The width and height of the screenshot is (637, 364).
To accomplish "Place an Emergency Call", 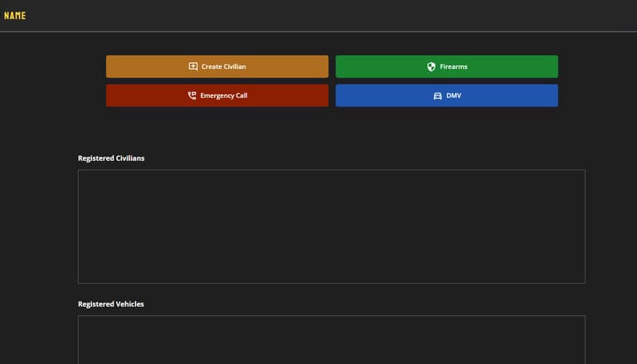I will click(217, 95).
